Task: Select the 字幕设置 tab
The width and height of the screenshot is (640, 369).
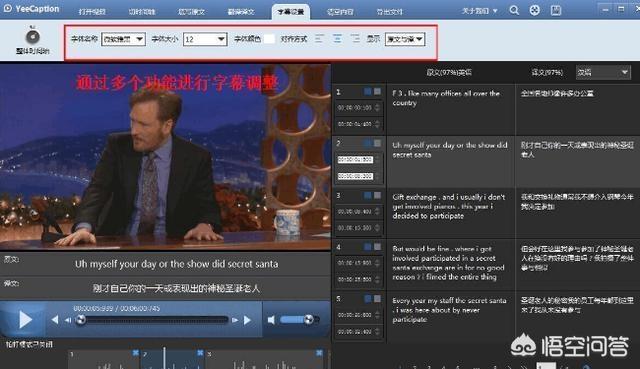Action: click(291, 11)
